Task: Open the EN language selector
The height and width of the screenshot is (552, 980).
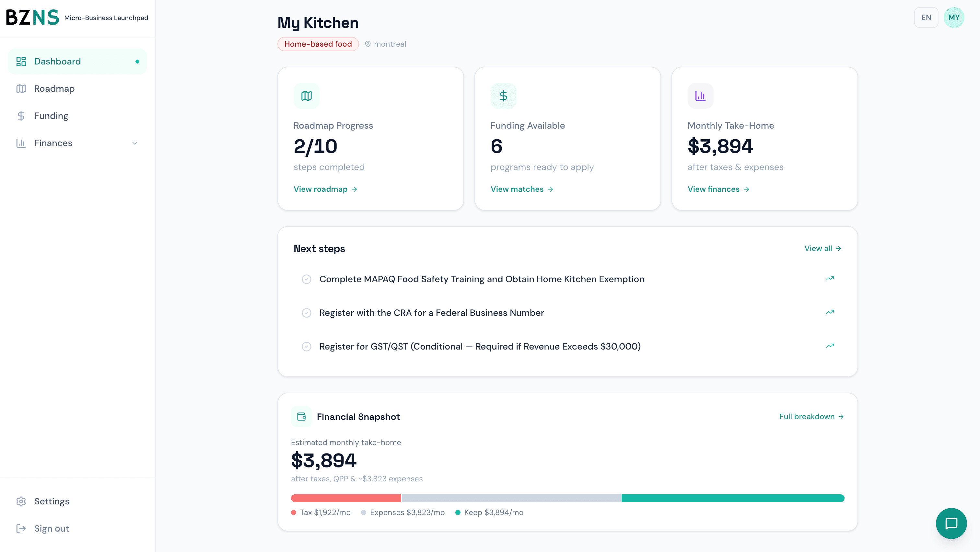Action: pyautogui.click(x=926, y=17)
